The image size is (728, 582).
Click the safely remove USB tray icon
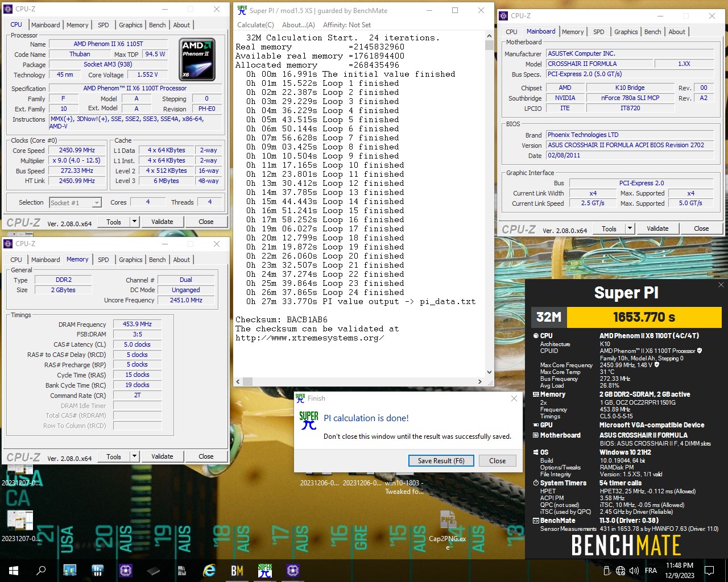click(607, 570)
